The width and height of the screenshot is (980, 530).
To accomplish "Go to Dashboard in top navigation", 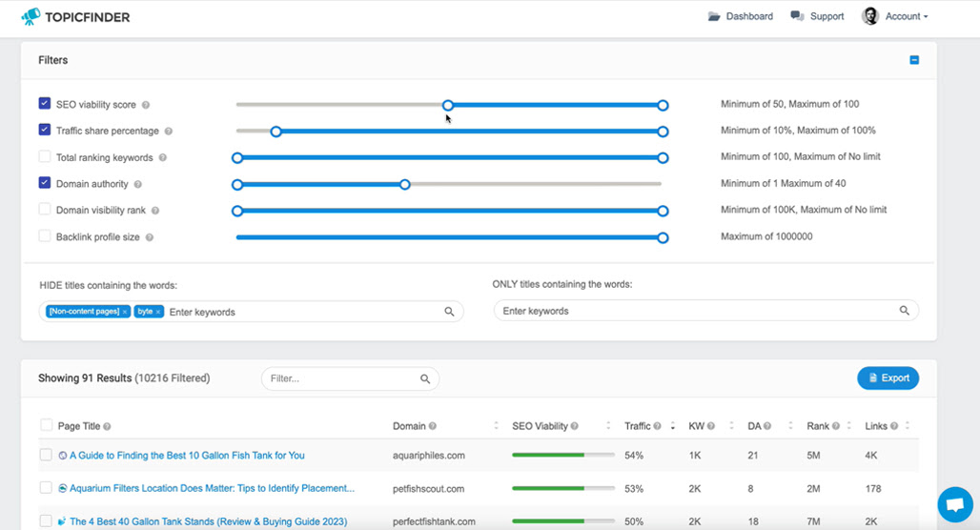I will coord(749,16).
